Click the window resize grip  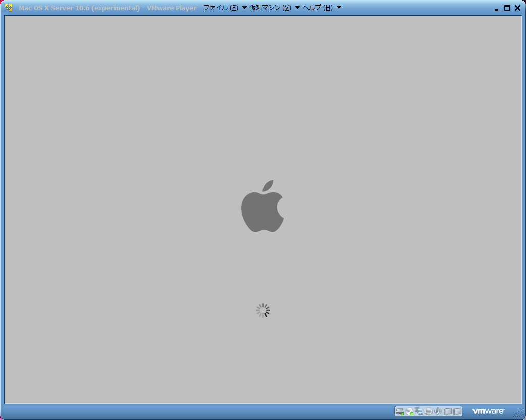click(518, 412)
